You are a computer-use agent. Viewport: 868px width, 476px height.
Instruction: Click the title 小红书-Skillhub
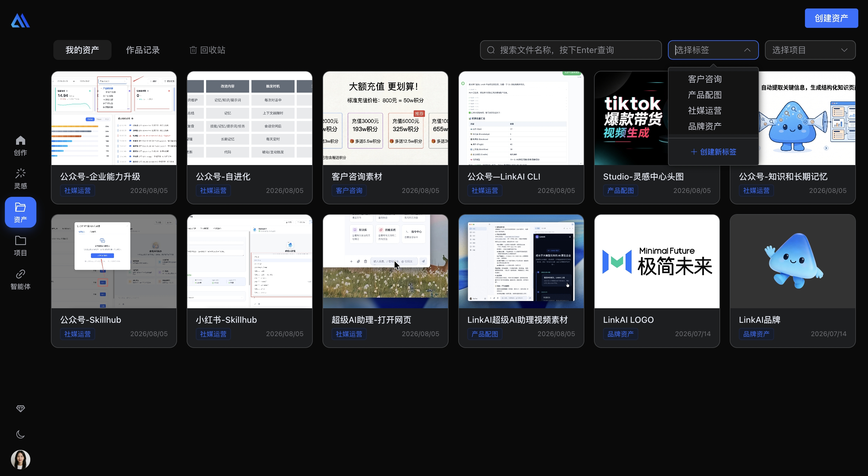click(x=226, y=320)
